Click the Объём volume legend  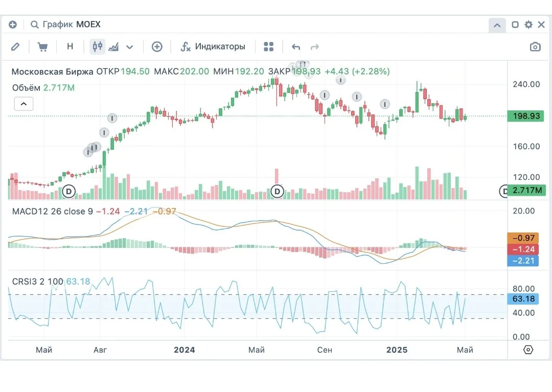pyautogui.click(x=26, y=88)
